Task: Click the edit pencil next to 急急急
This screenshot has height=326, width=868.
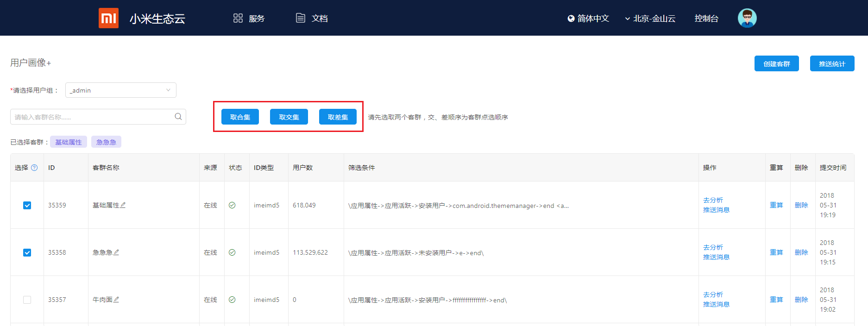Action: [x=117, y=252]
